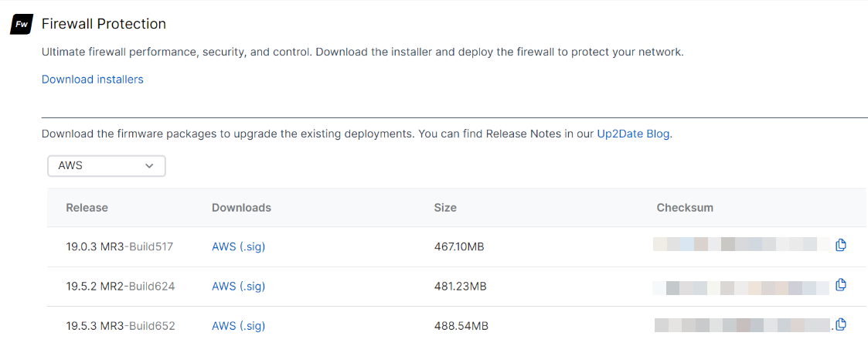Click the Release column header

(x=87, y=208)
